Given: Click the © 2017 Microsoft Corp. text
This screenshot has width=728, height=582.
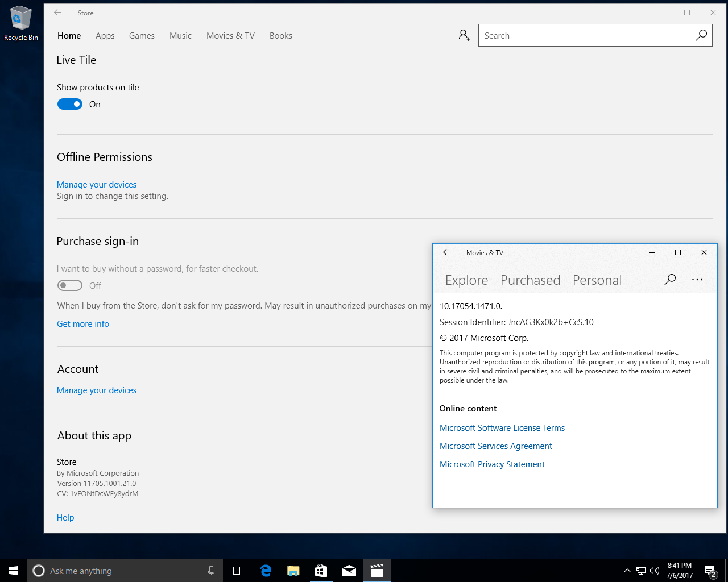Looking at the screenshot, I should pos(484,338).
